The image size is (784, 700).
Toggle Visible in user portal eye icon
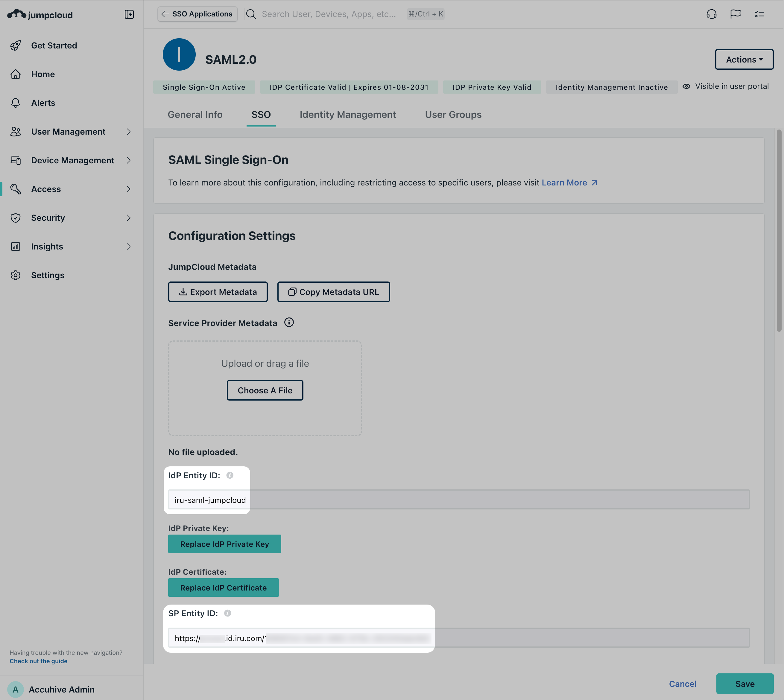[686, 86]
